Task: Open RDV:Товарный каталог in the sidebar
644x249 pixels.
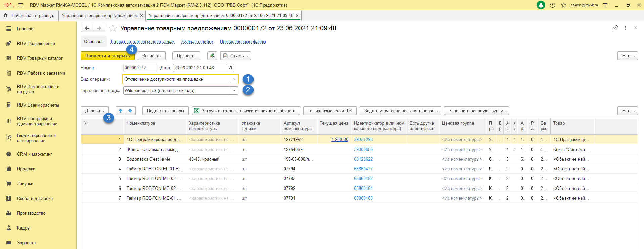Action: [40, 58]
